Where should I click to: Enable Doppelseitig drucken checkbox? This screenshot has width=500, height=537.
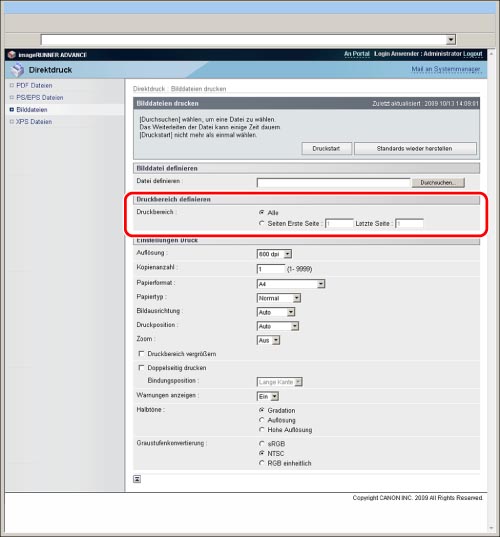point(141,367)
